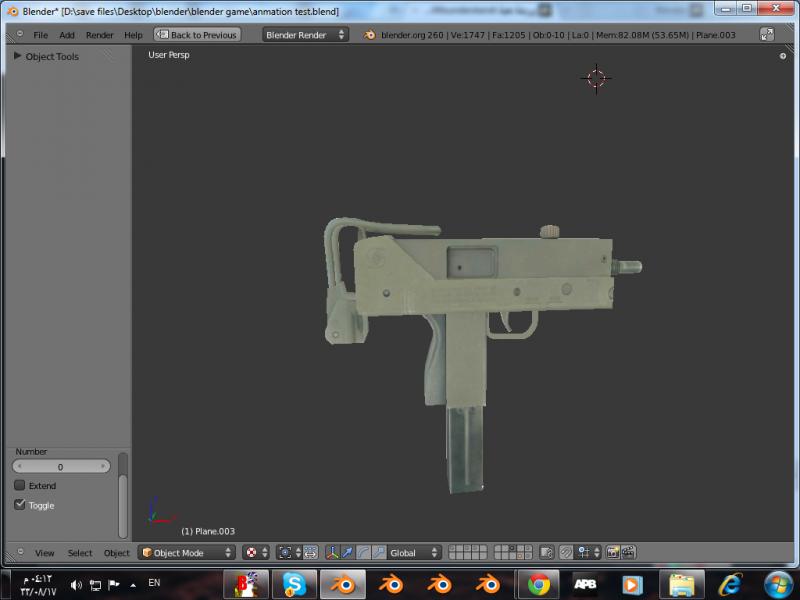The width and height of the screenshot is (800, 600).
Task: Toggle the highlighted active layer in the second layer grid
Action: [512, 549]
